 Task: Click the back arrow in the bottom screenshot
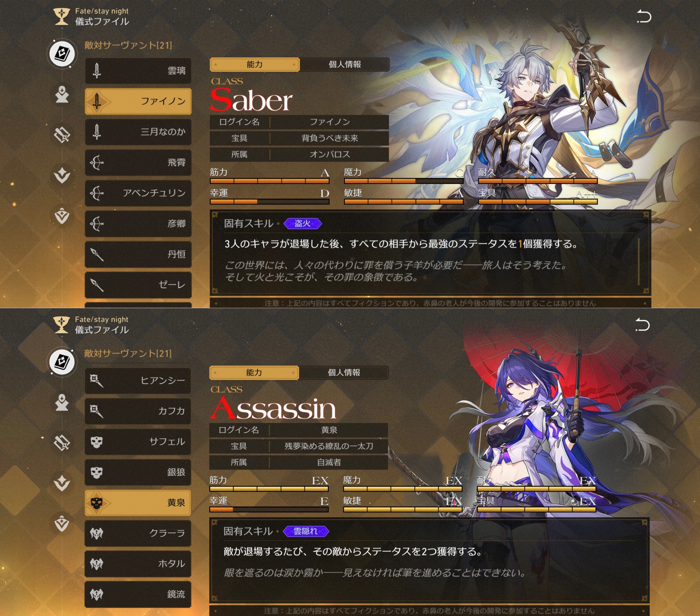coord(643,325)
